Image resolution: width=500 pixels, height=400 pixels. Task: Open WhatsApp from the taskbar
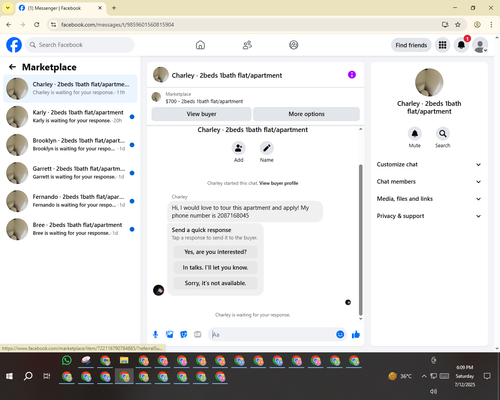[x=67, y=360]
